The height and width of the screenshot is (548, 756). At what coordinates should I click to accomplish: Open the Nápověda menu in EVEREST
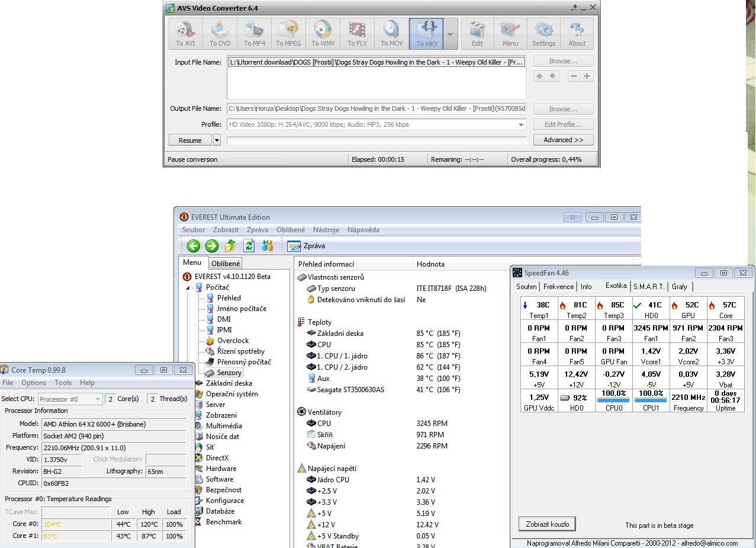[x=363, y=230]
